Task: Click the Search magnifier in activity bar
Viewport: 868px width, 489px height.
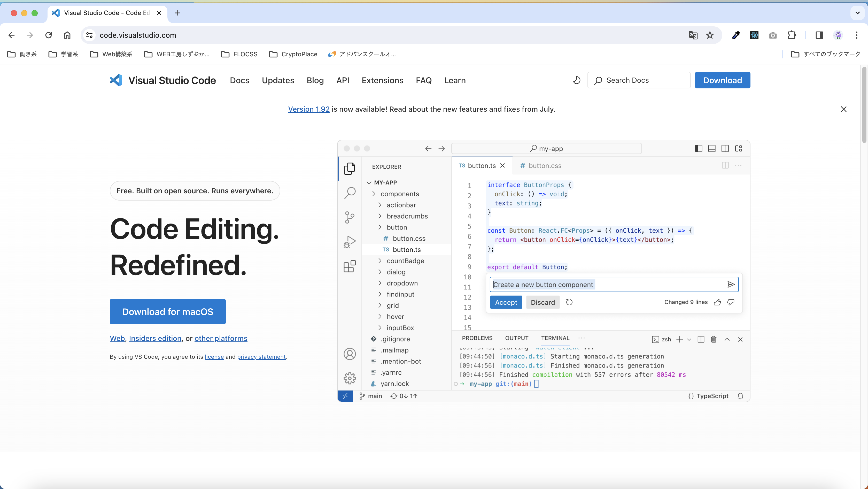Action: 350,193
